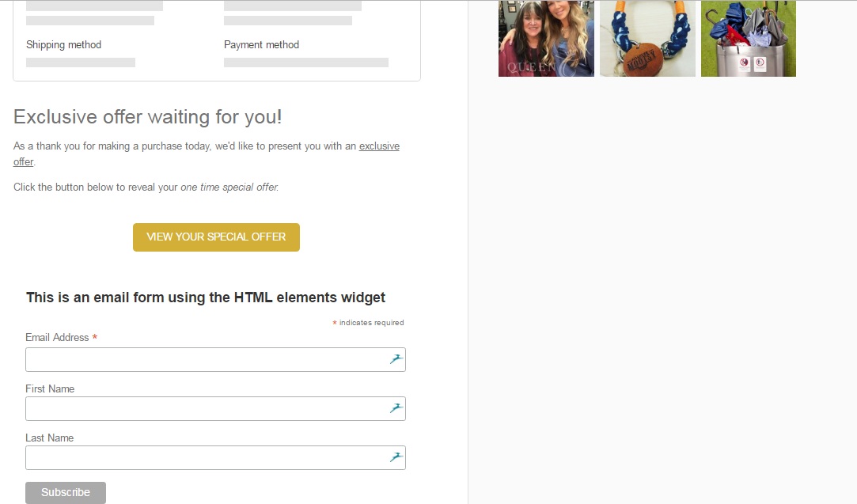
Task: Open the umbrella bin photo
Action: (749, 38)
